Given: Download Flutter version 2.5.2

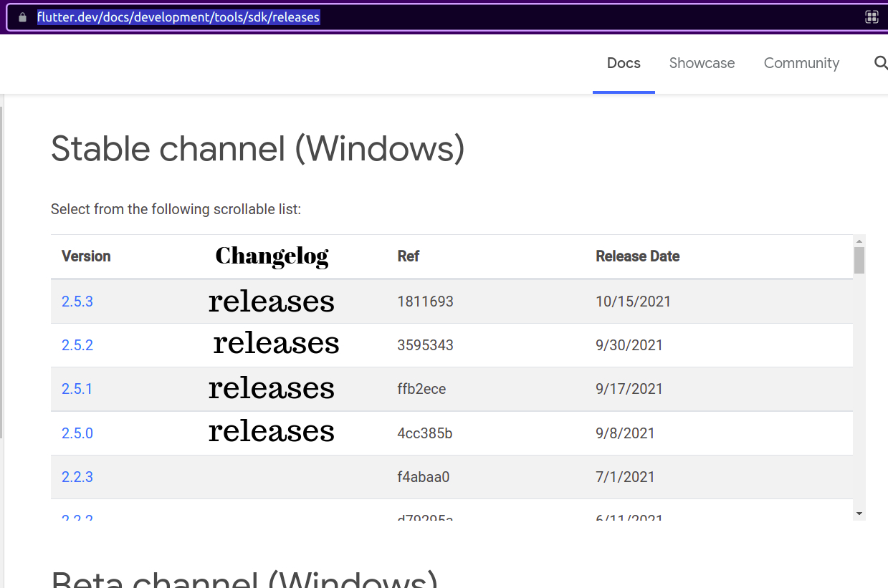Looking at the screenshot, I should pos(77,345).
